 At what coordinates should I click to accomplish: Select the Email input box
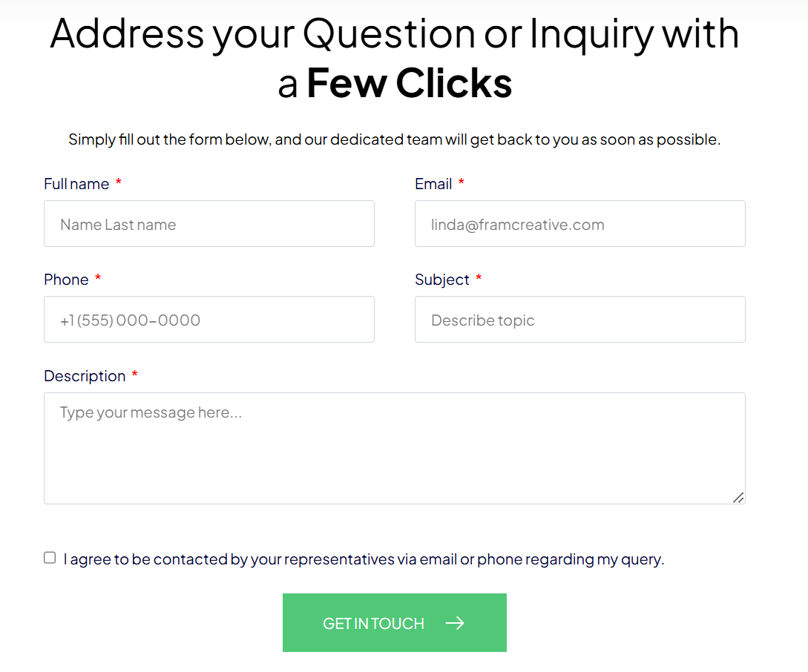tap(580, 224)
